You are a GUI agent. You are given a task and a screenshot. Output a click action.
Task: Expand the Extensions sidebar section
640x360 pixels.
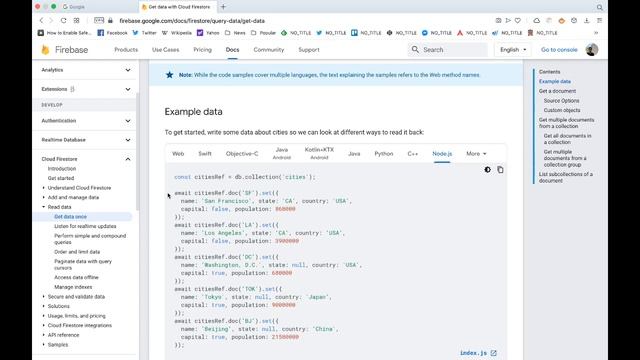click(x=128, y=89)
